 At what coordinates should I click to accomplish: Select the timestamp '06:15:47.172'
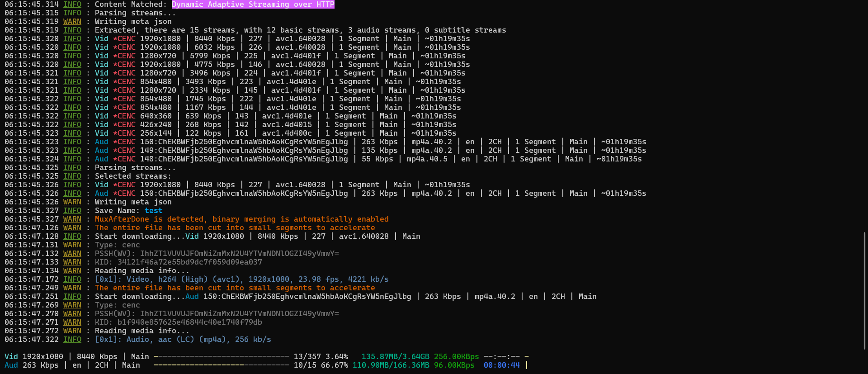point(32,279)
